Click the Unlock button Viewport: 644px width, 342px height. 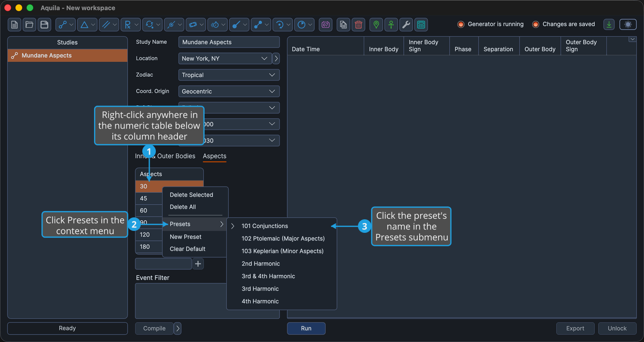coord(617,328)
